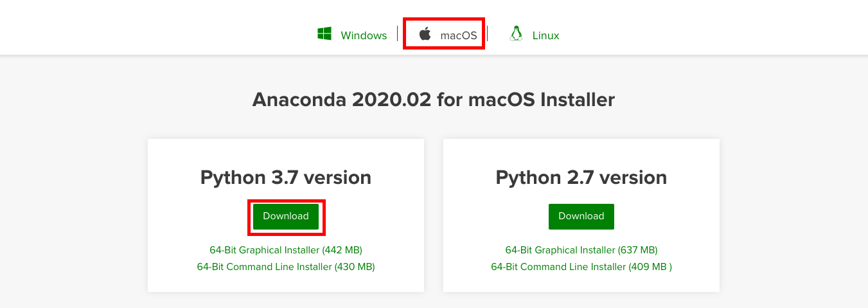The height and width of the screenshot is (308, 868).
Task: Click the Python 2.7 version heading
Action: [581, 177]
